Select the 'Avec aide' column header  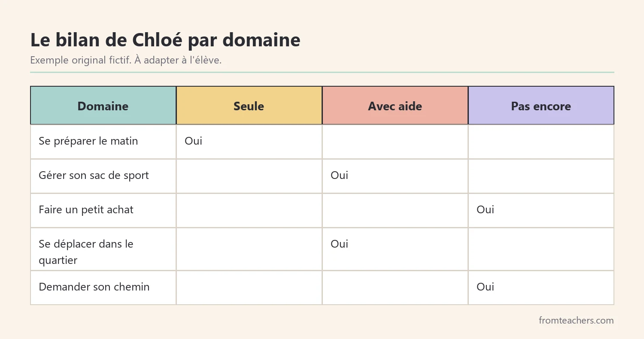(395, 106)
